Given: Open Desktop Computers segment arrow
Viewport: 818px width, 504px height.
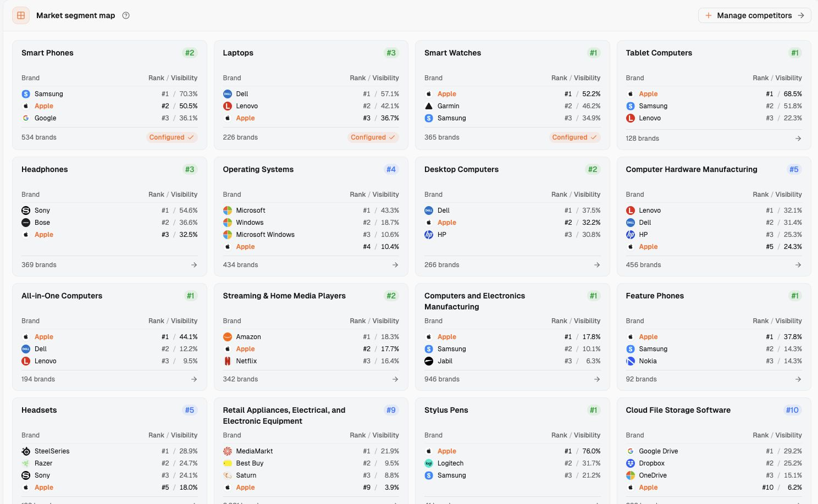Looking at the screenshot, I should pos(597,265).
